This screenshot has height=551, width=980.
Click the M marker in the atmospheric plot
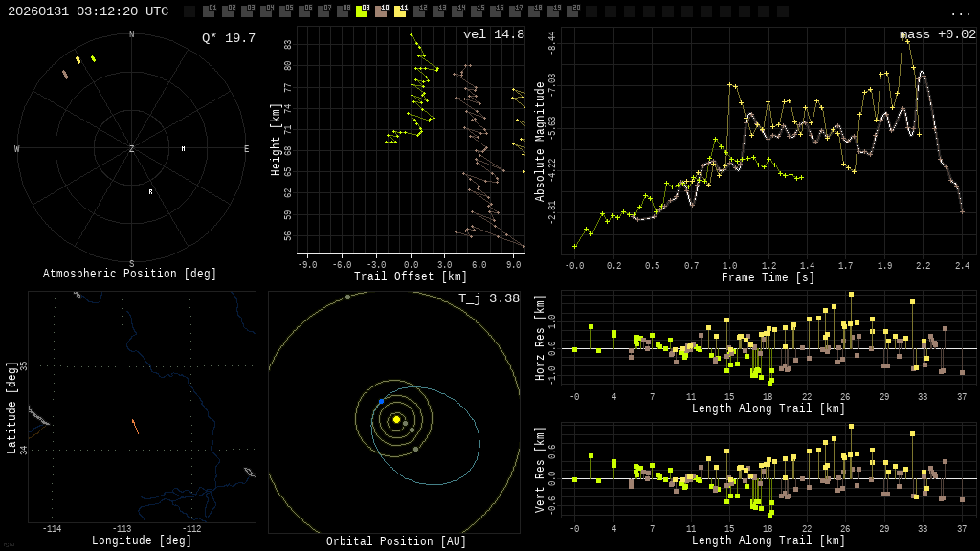[x=183, y=148]
